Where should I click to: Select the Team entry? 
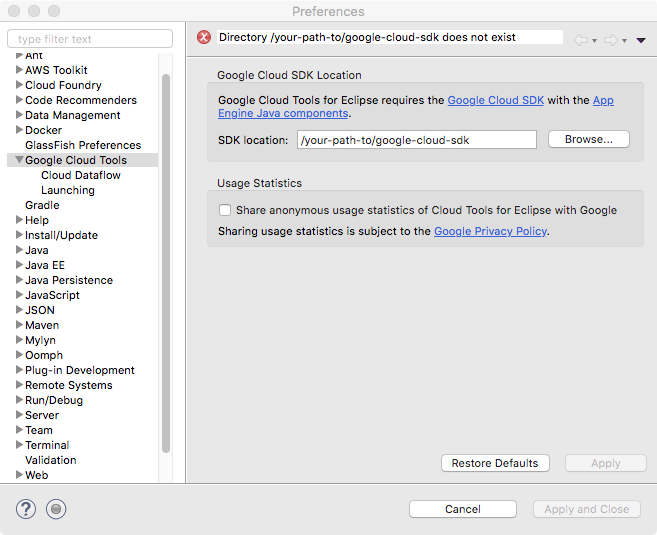[39, 430]
